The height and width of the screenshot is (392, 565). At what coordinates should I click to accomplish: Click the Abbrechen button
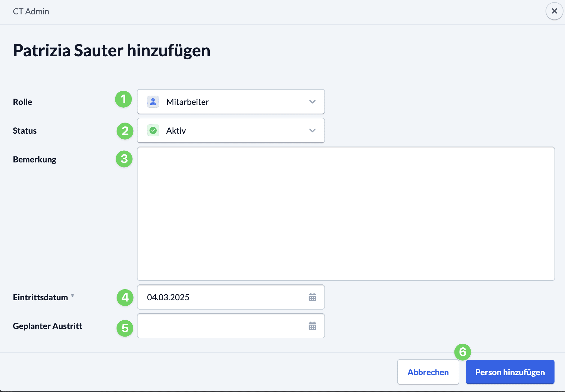[428, 372]
